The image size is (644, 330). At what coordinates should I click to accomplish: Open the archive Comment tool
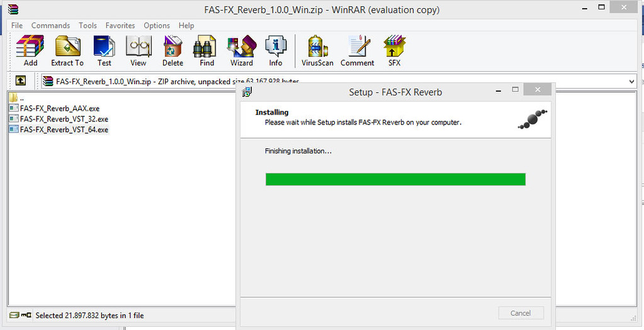358,50
